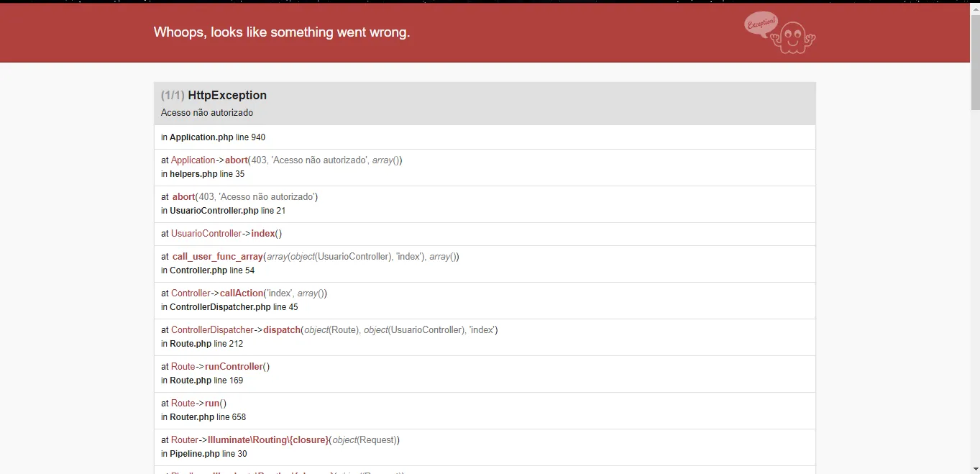
Task: Click the Router.php line 658 reference
Action: [203, 417]
